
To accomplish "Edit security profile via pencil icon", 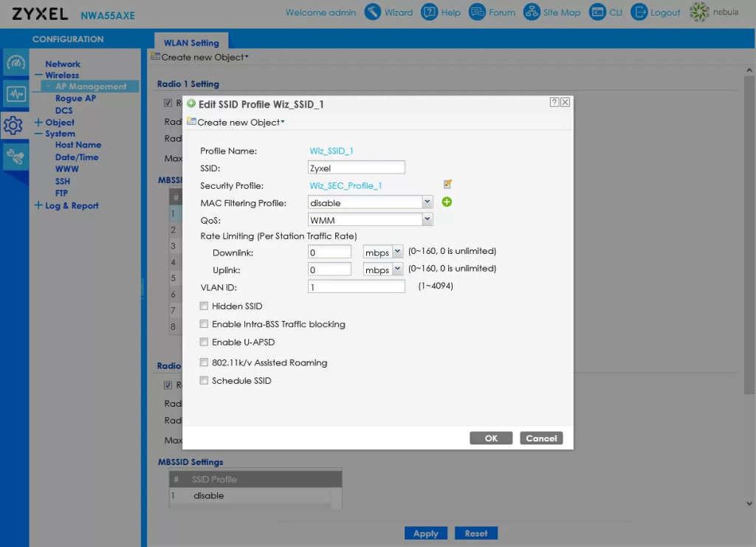I will point(447,185).
